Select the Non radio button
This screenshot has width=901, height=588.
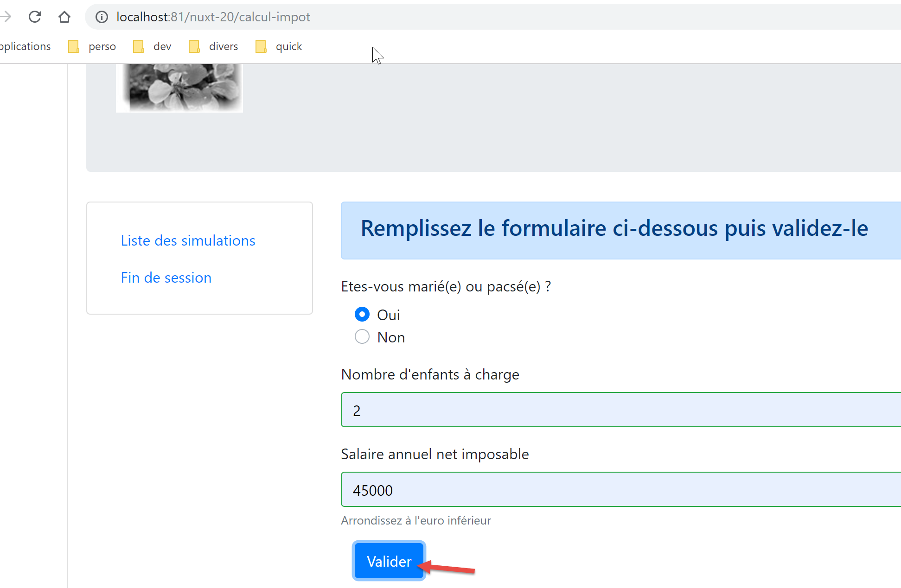tap(362, 336)
